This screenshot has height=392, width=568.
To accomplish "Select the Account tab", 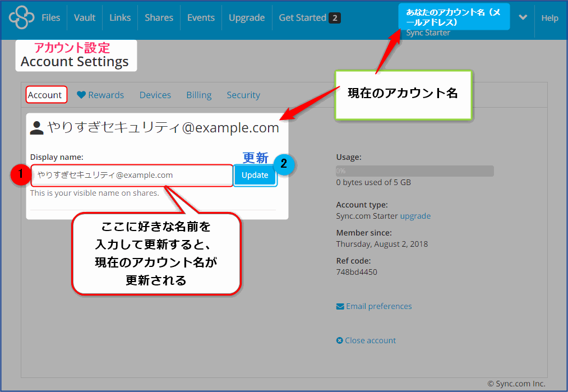I will [46, 95].
